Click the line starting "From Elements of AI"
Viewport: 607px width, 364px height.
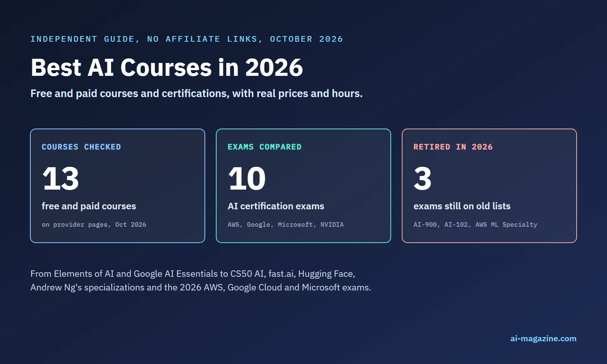click(193, 274)
